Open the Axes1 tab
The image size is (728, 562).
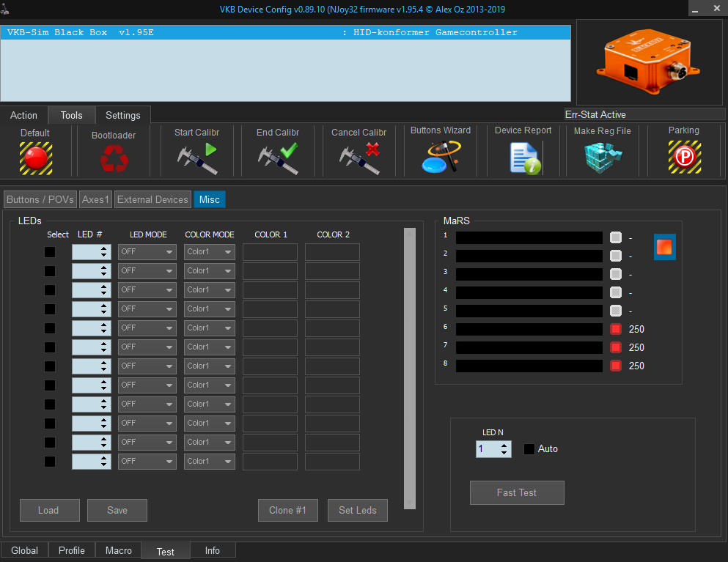(x=95, y=199)
